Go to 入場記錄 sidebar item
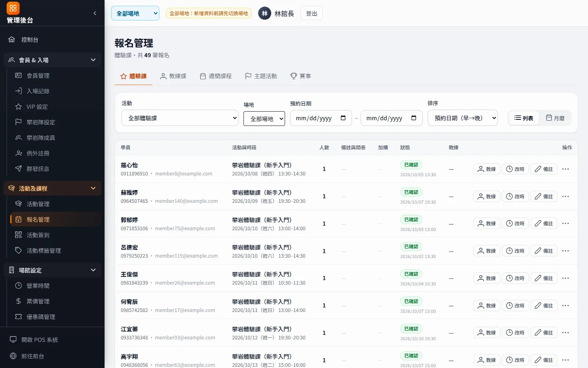Screen dimensions: 588x368 (x=56, y=91)
